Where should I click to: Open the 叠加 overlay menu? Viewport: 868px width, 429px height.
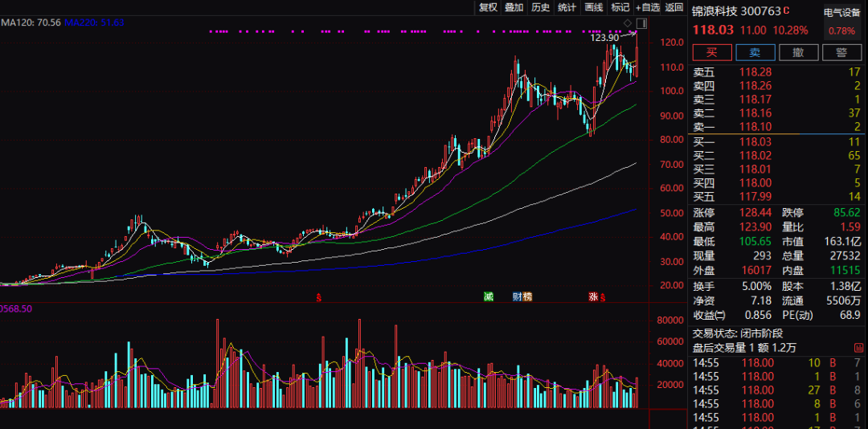click(x=514, y=7)
